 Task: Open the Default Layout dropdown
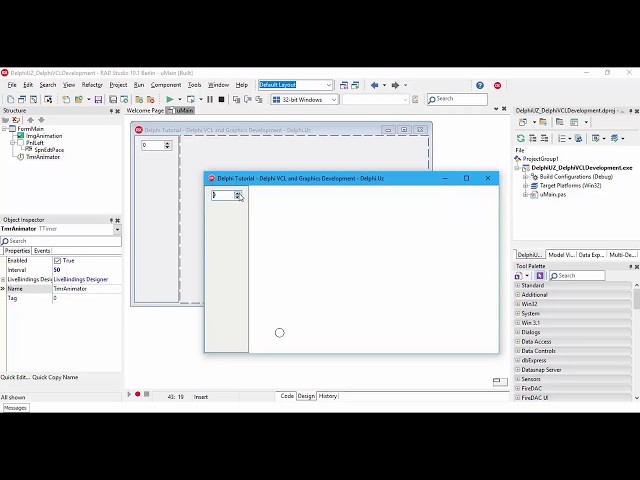329,85
